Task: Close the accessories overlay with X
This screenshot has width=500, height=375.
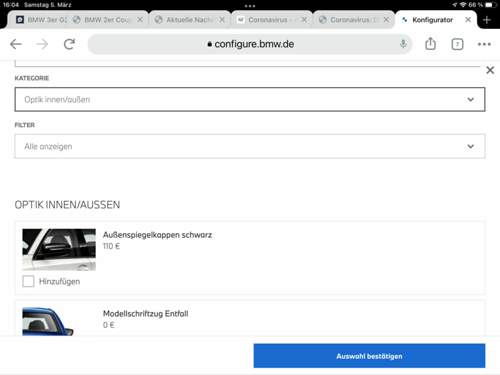Action: pyautogui.click(x=490, y=70)
